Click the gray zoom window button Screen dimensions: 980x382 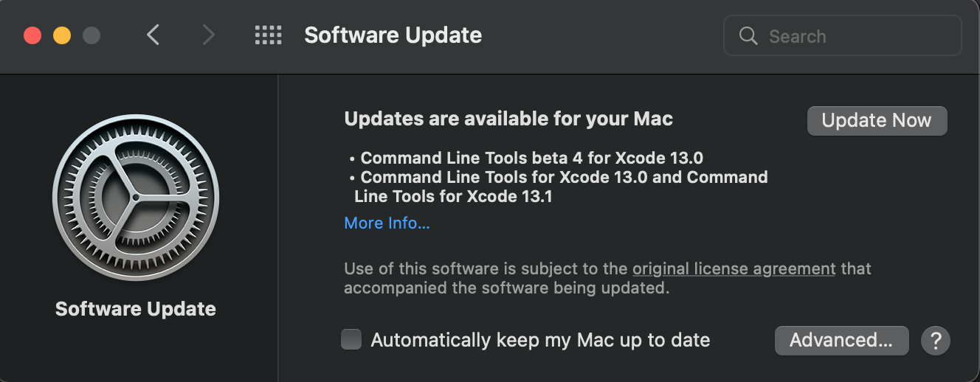92,35
